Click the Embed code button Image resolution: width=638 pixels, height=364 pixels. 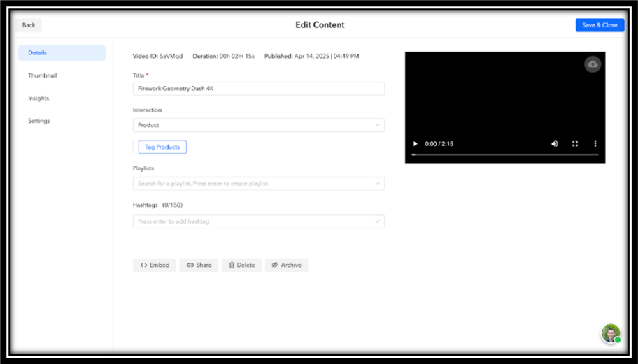tap(154, 265)
